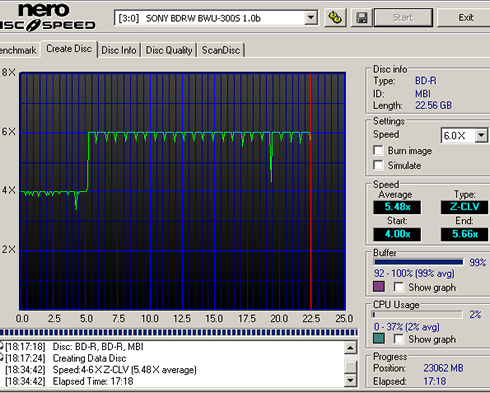Click the disc length 22.56 GB

433,106
